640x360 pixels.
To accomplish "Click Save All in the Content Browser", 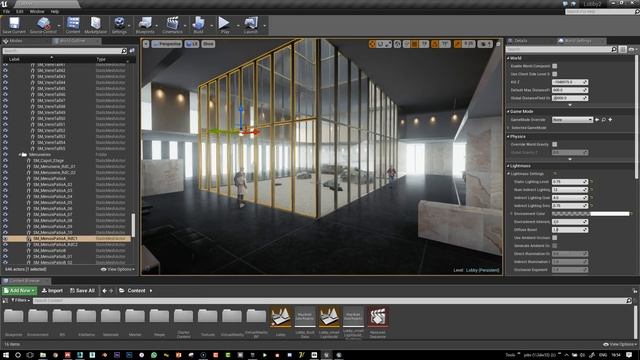I will (x=82, y=291).
